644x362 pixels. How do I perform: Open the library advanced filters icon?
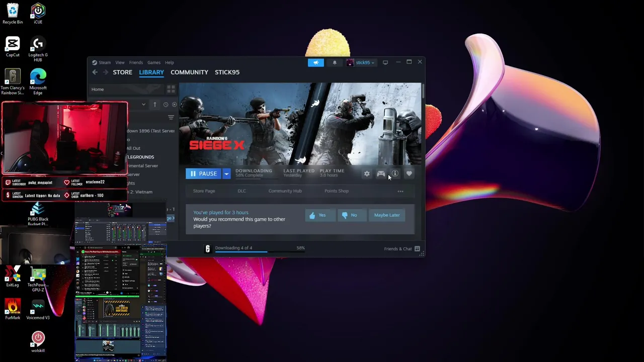[171, 118]
